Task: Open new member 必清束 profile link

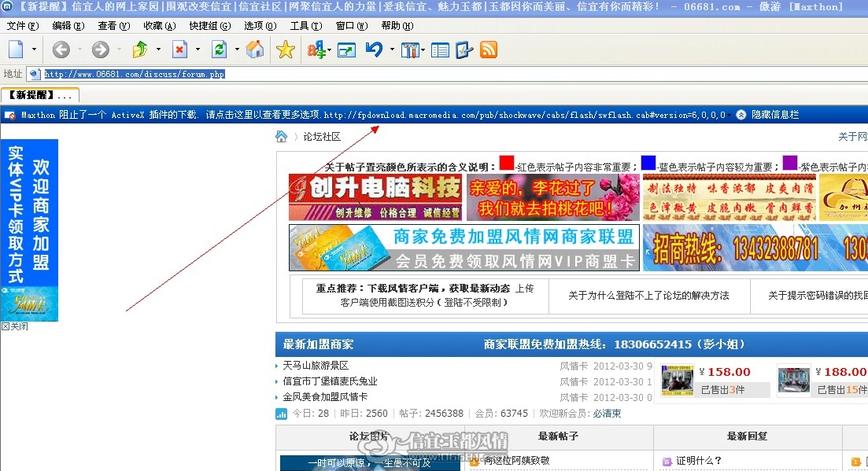Action: click(x=607, y=414)
